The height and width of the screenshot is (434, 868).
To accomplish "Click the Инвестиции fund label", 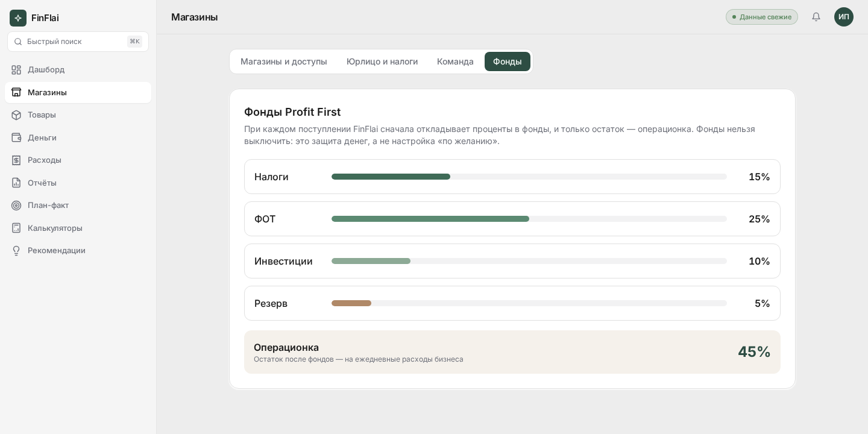I will pyautogui.click(x=283, y=261).
